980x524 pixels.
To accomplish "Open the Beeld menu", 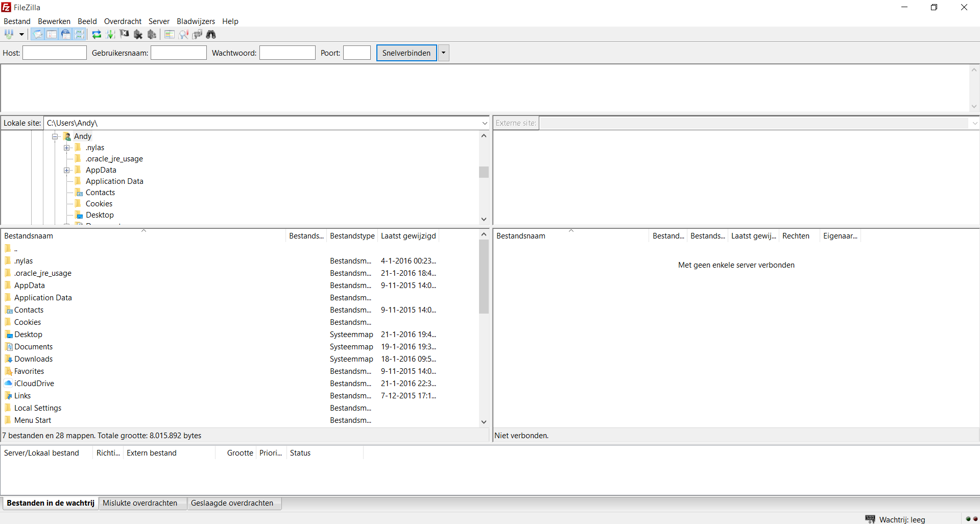I will point(87,21).
